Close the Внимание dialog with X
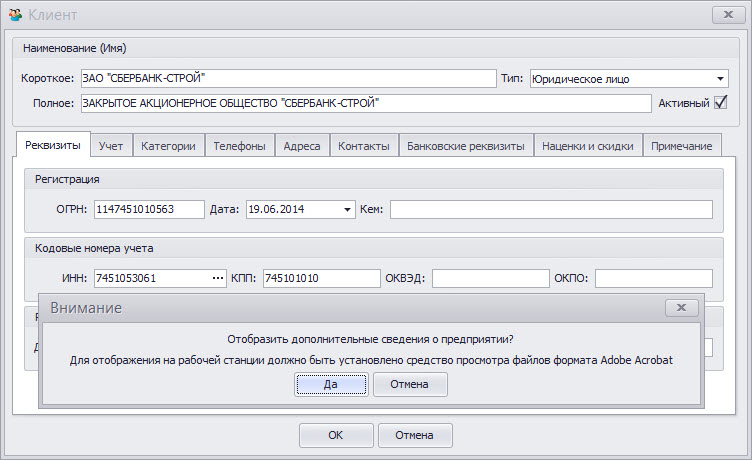 click(682, 307)
